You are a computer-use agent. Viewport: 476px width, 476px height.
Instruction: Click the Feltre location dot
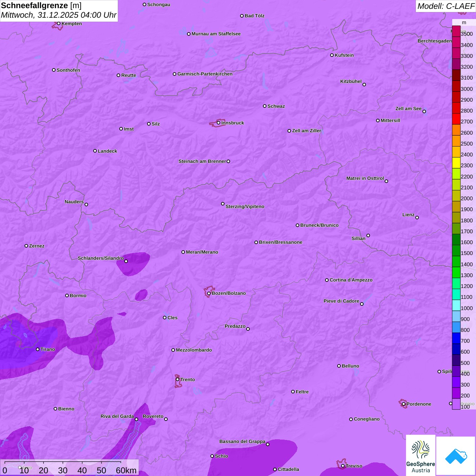tap(293, 392)
